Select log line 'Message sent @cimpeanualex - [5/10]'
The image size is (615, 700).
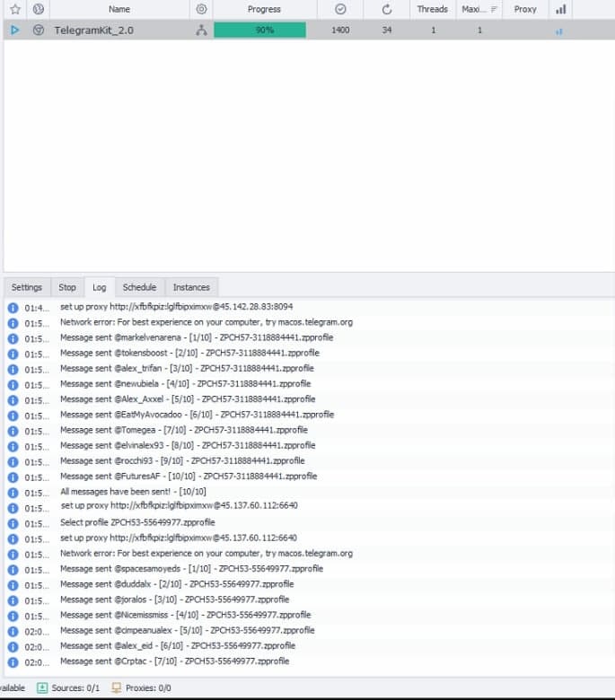(x=188, y=630)
